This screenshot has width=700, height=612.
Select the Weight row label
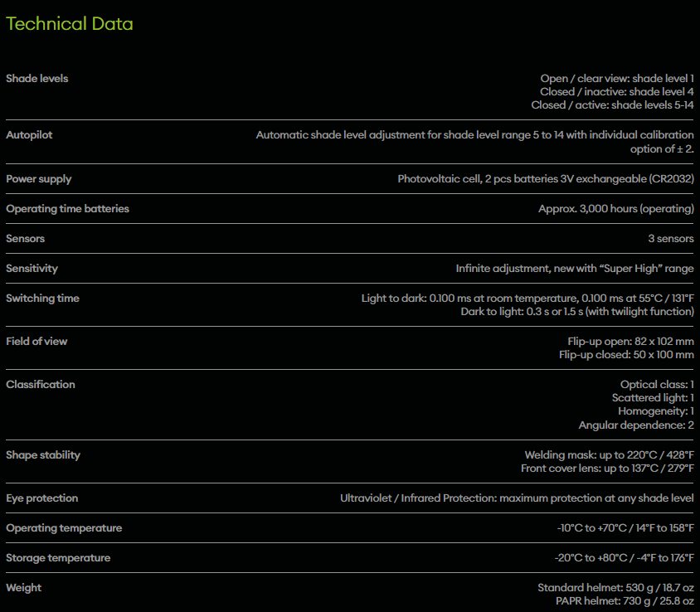pos(24,588)
